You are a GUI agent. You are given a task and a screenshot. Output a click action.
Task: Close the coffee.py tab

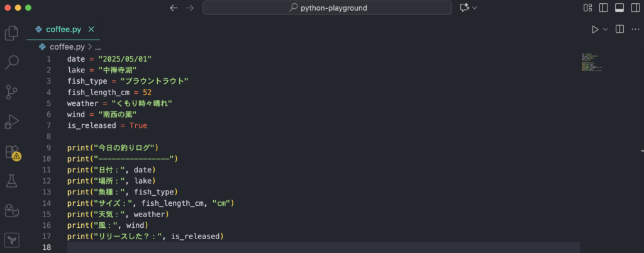(92, 29)
